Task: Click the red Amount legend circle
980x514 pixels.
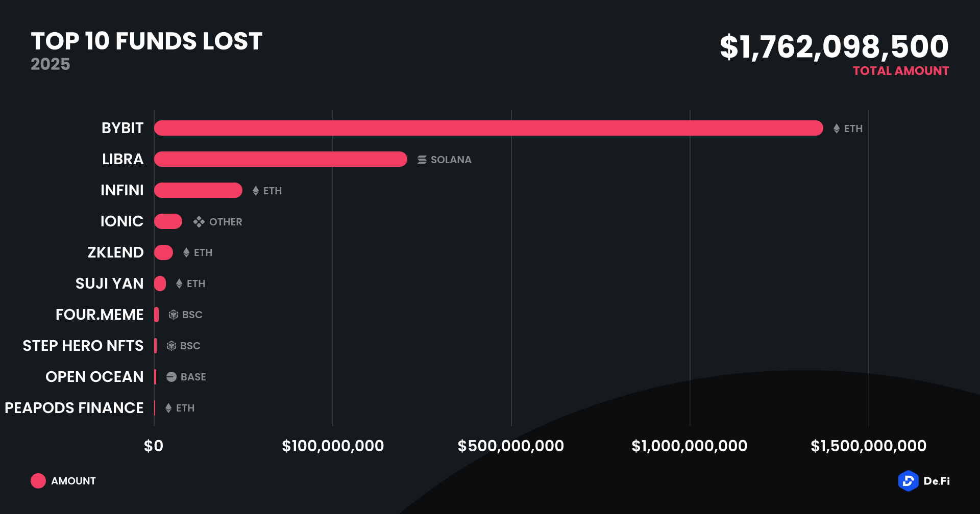Action: click(x=38, y=481)
